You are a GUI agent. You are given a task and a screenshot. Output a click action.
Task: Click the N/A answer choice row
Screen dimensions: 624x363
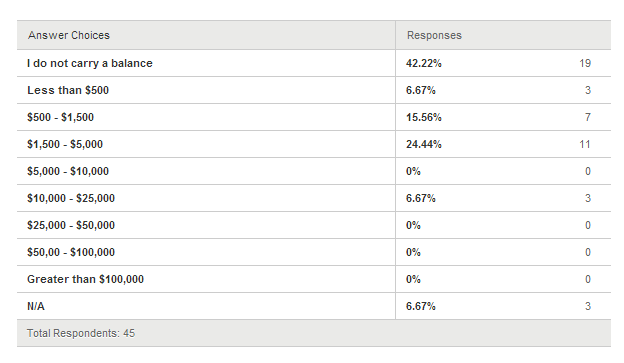click(314, 306)
